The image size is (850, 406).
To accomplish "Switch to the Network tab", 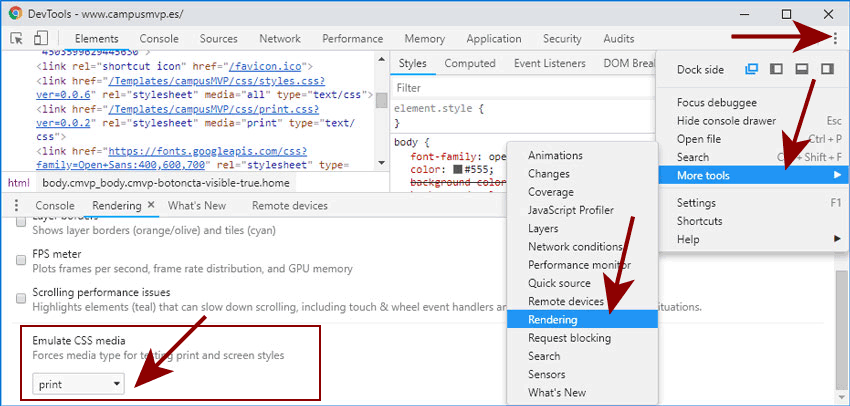I will tap(279, 39).
